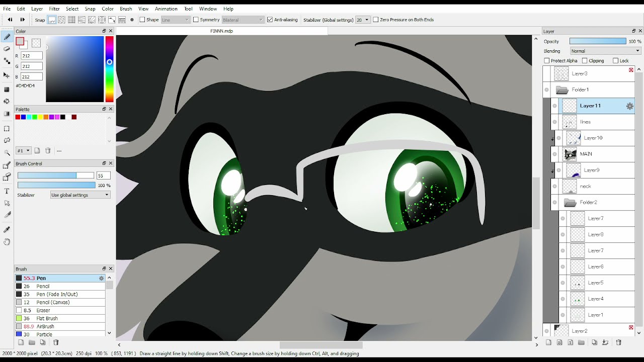
Task: Enable the Clipping checkbox
Action: tap(585, 60)
